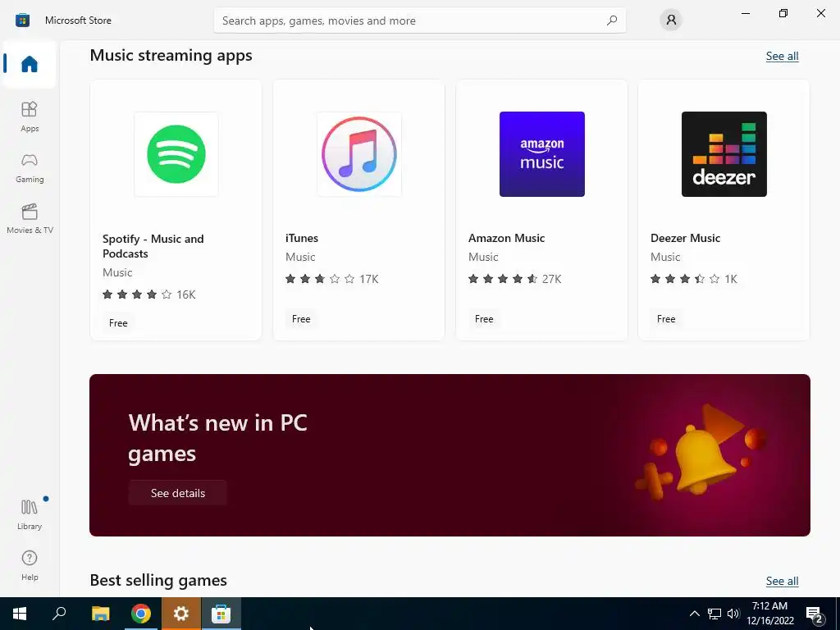Screen dimensions: 840x630
Task: Go to the Home tab in sidebar
Action: tap(29, 64)
